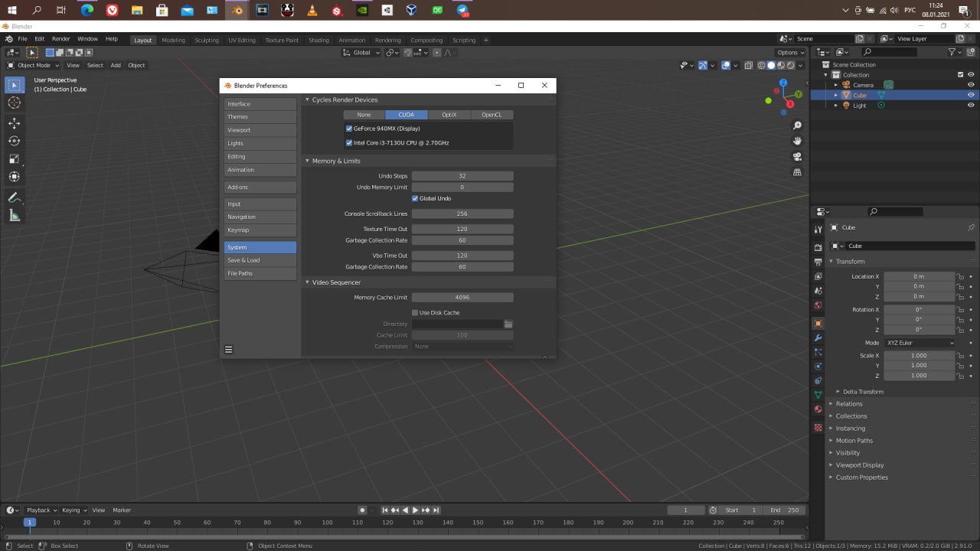This screenshot has width=980, height=551.
Task: Click the End frame 250 field
Action: click(785, 510)
